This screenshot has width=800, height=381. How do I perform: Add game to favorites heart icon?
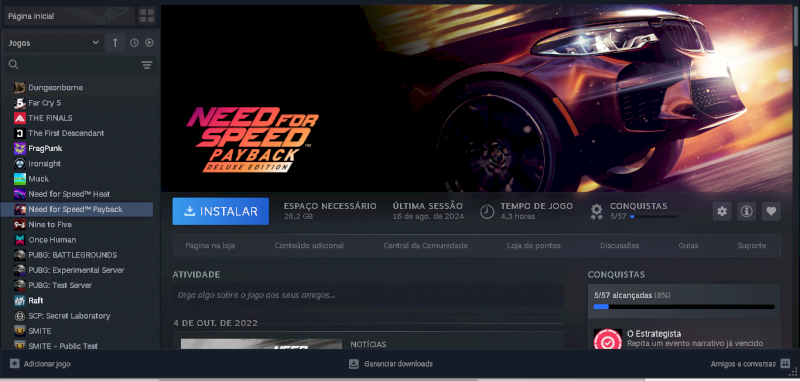point(771,211)
